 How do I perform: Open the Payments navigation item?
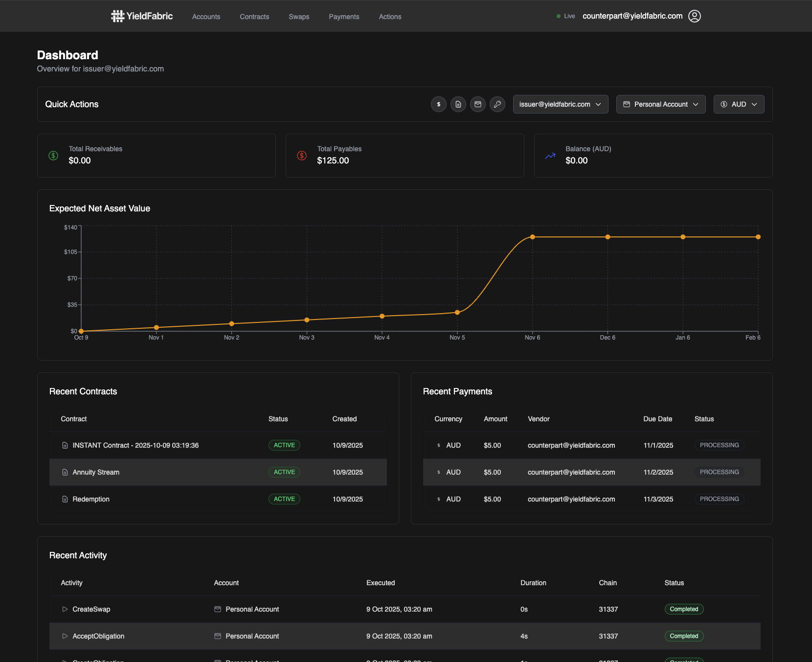[x=344, y=16]
